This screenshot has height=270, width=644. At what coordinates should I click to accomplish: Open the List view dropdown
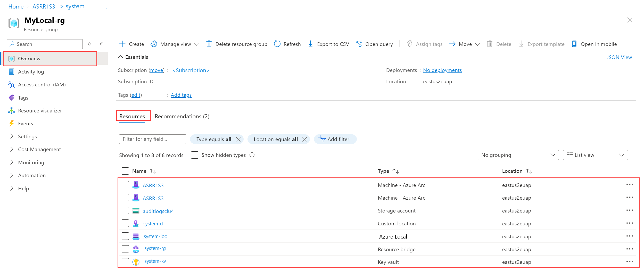coord(595,155)
